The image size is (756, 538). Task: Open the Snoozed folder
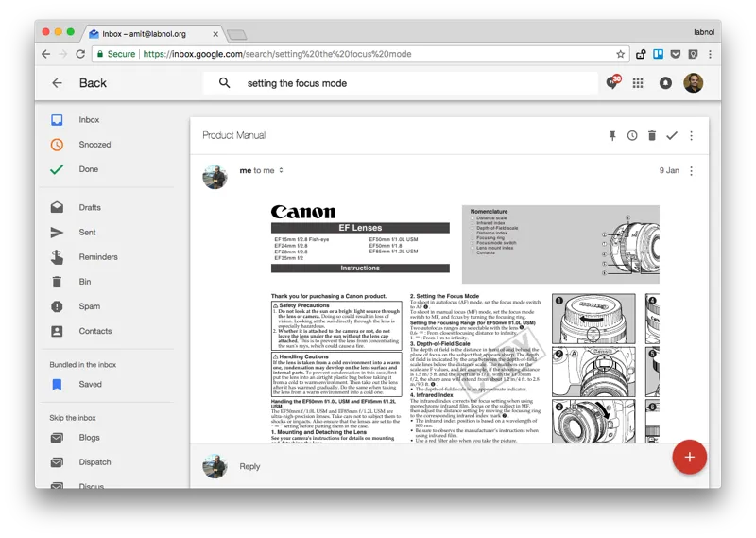click(x=94, y=145)
